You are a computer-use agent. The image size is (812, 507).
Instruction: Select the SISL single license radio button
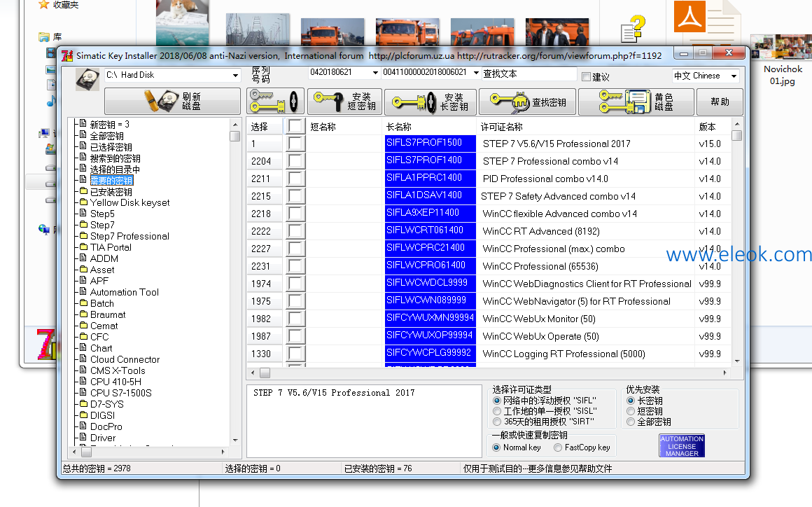point(497,411)
